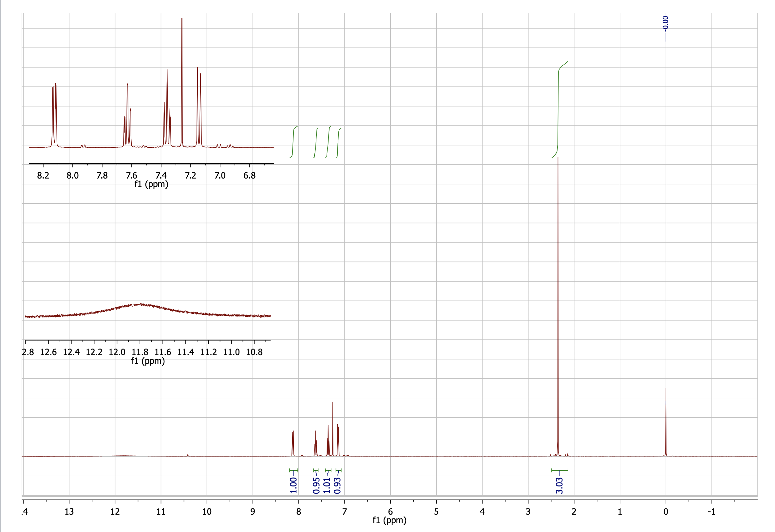
Task: Select the 0.93 integral value label
Action: click(337, 485)
